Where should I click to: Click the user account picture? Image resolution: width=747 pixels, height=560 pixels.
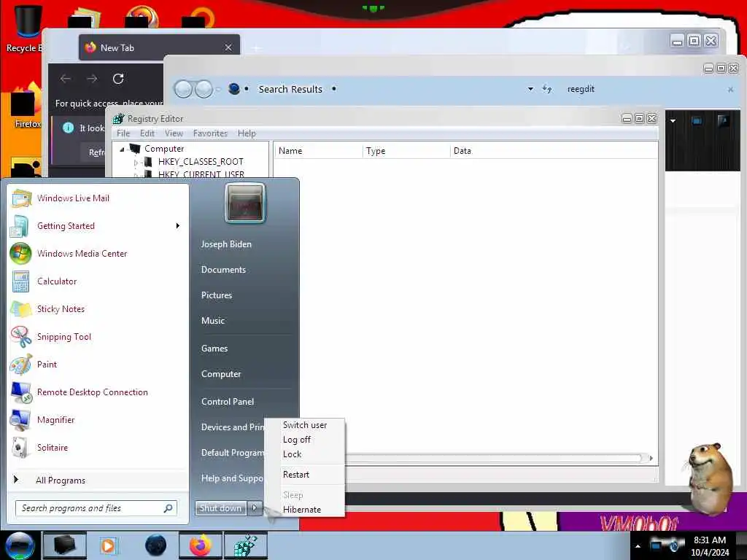(x=245, y=203)
